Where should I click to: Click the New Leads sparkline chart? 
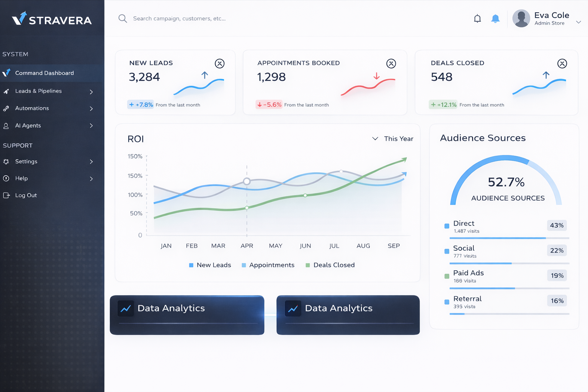pyautogui.click(x=199, y=87)
